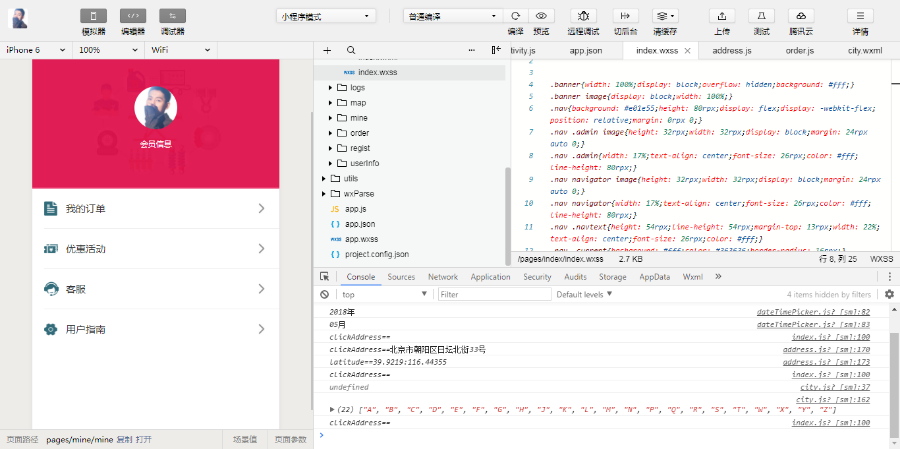Toggle the editor (编辑器) panel

(133, 16)
